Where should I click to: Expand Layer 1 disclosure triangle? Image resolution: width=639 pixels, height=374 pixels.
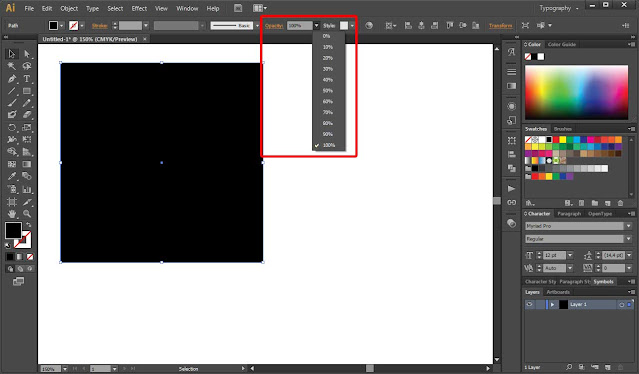click(x=552, y=304)
